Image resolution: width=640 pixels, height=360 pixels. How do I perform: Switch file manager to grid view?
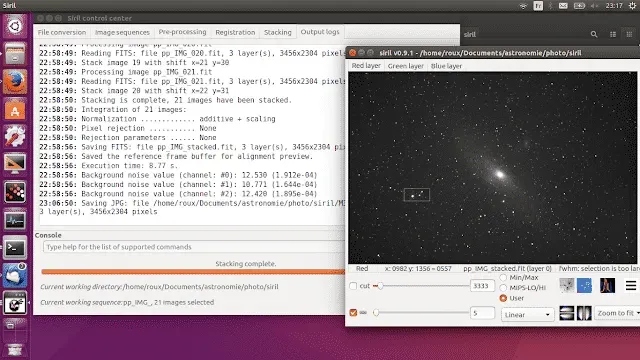[629, 35]
